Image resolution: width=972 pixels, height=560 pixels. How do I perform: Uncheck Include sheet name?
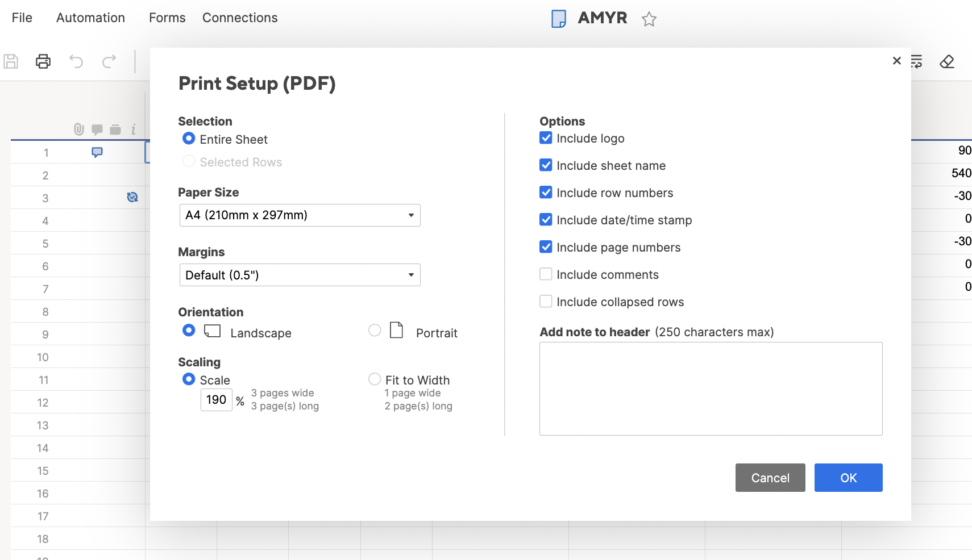[x=546, y=165]
